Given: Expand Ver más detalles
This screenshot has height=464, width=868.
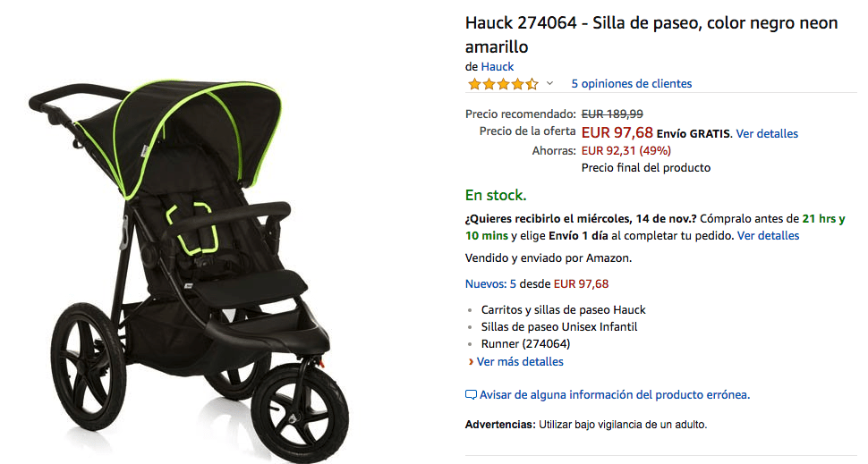Looking at the screenshot, I should 520,362.
